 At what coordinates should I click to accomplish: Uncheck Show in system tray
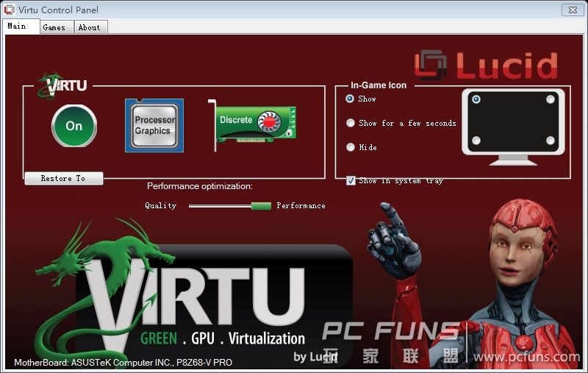351,181
